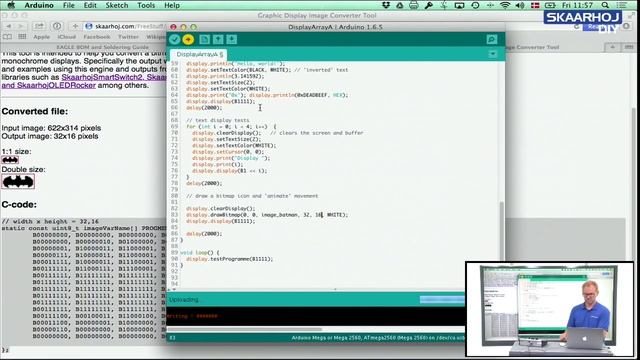Screen dimensions: 640x360
Task: Open the Time Machine menu bar icon
Action: pyautogui.click(x=475, y=5)
